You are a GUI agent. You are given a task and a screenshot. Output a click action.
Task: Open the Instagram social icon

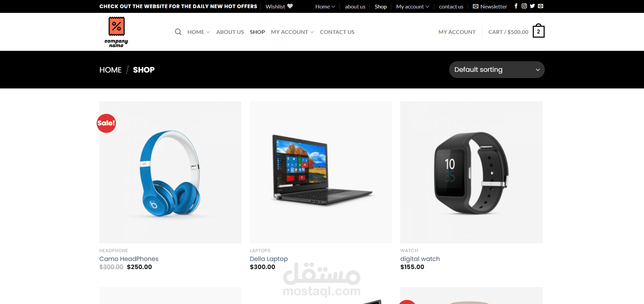coord(524,6)
